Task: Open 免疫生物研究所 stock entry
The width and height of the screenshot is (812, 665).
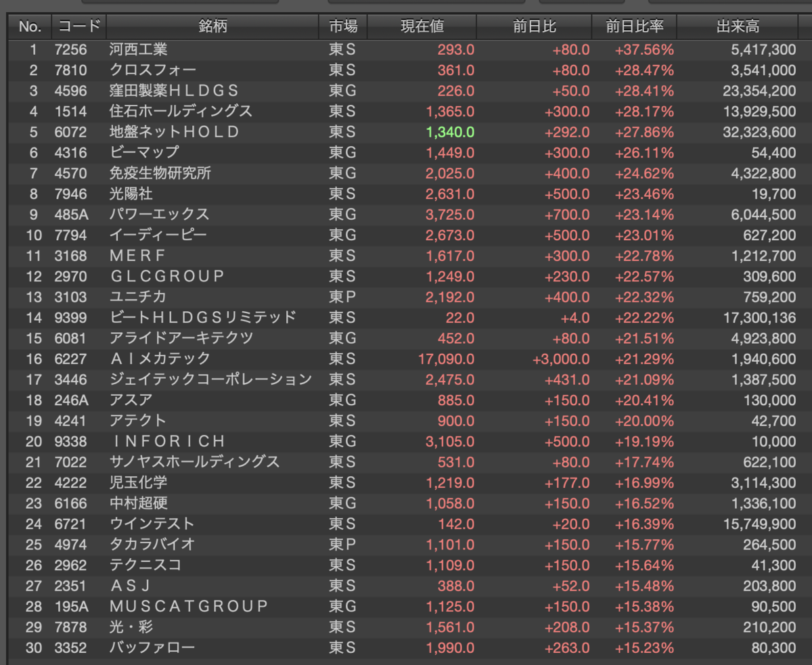Action: (160, 173)
